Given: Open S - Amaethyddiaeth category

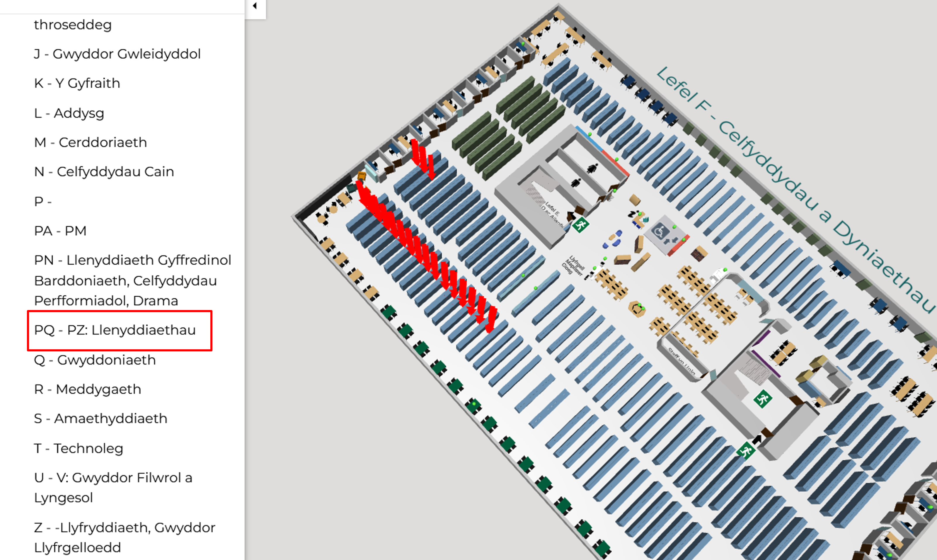Looking at the screenshot, I should point(101,418).
